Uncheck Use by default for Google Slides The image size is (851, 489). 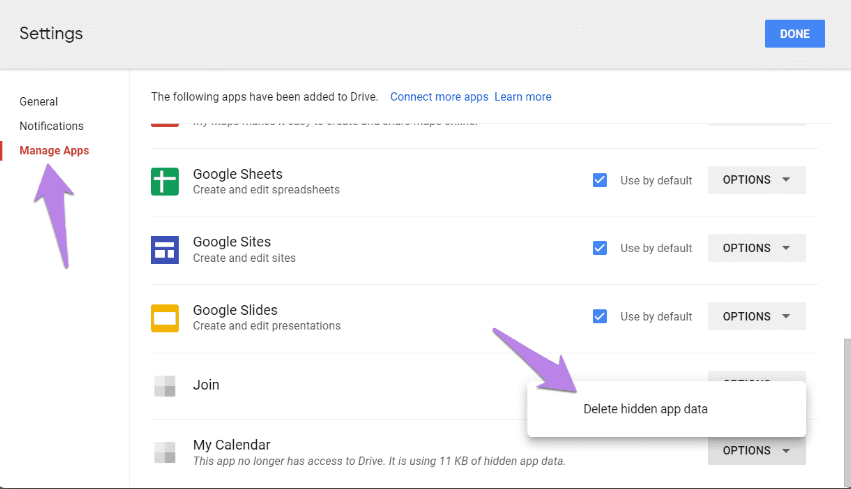tap(600, 316)
